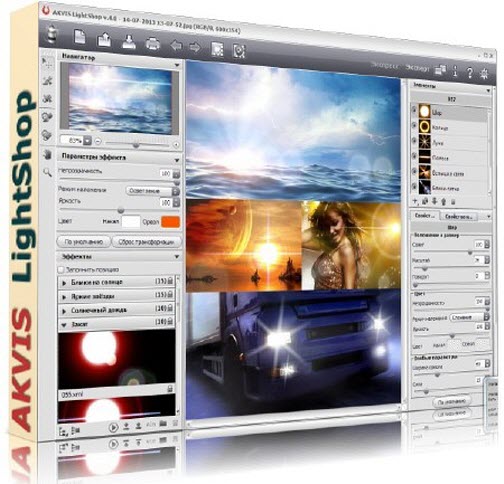The width and height of the screenshot is (504, 484).
Task: Tick the 'Запомнить позицию' checkbox
Action: 61,269
